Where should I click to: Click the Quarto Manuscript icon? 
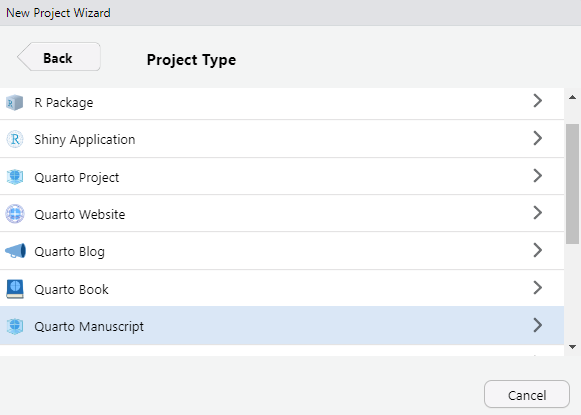click(15, 326)
